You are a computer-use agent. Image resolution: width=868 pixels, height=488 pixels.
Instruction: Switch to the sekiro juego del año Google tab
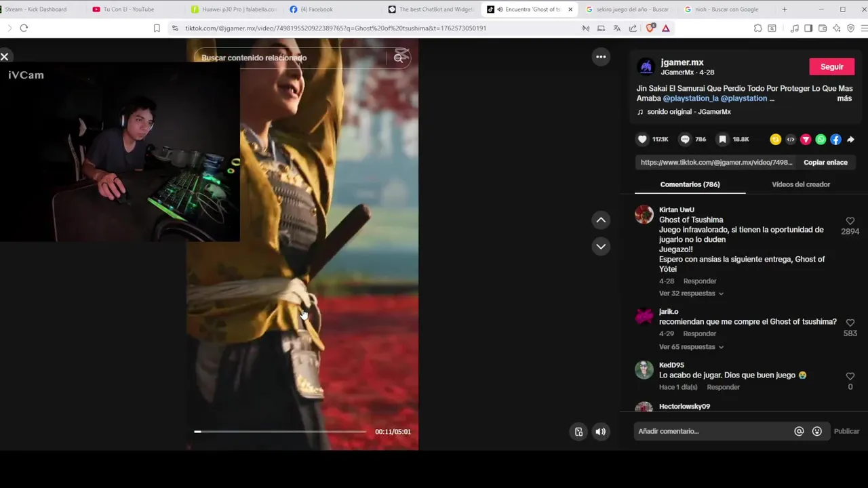(627, 9)
